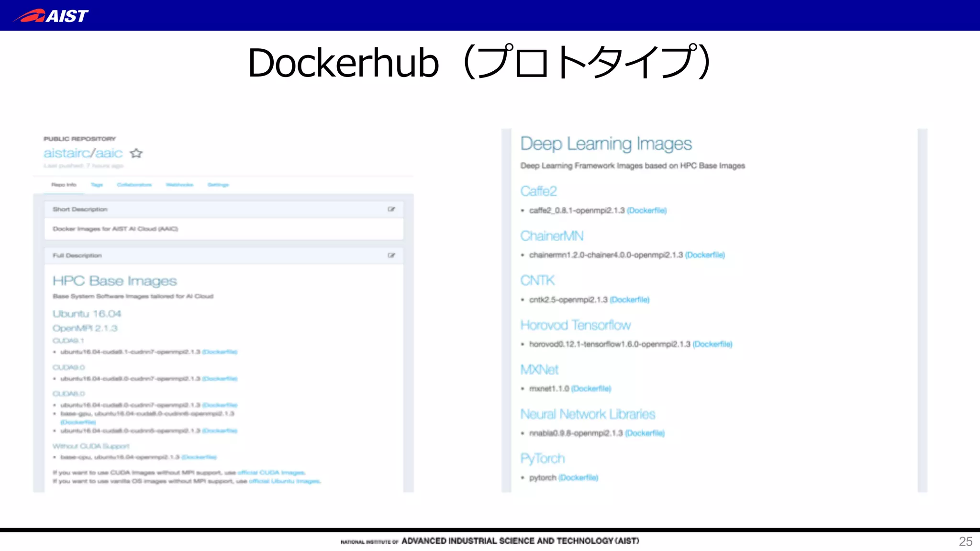The height and width of the screenshot is (551, 980).
Task: Follow the official CUDA images link
Action: click(x=271, y=473)
